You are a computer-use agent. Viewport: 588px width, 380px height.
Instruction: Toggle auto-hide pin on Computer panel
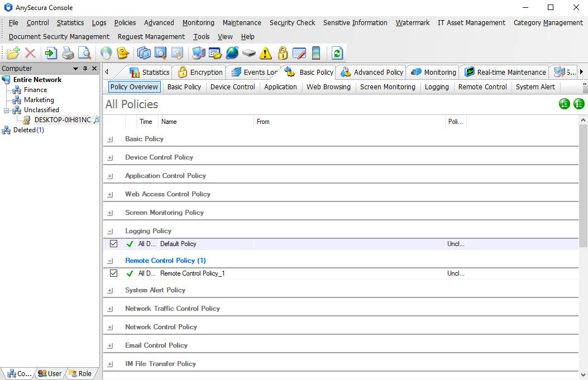pyautogui.click(x=85, y=69)
